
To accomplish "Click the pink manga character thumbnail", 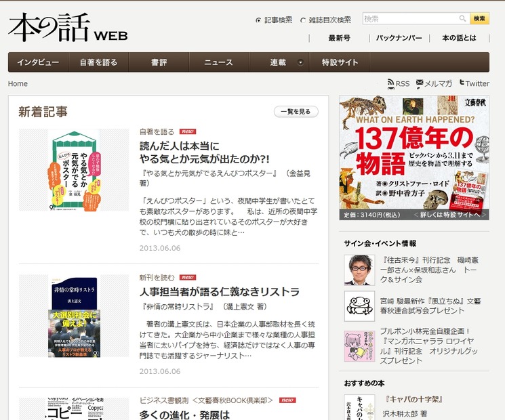I will [x=359, y=346].
